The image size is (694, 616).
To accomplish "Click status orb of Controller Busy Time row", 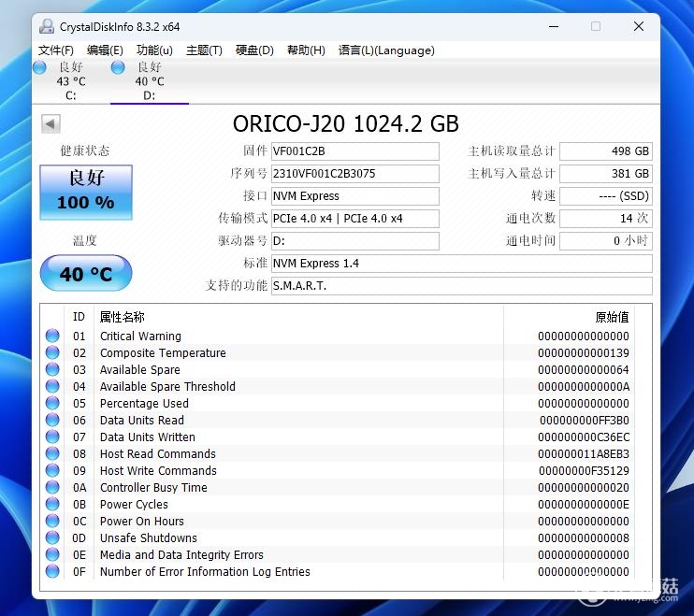I will (52, 487).
